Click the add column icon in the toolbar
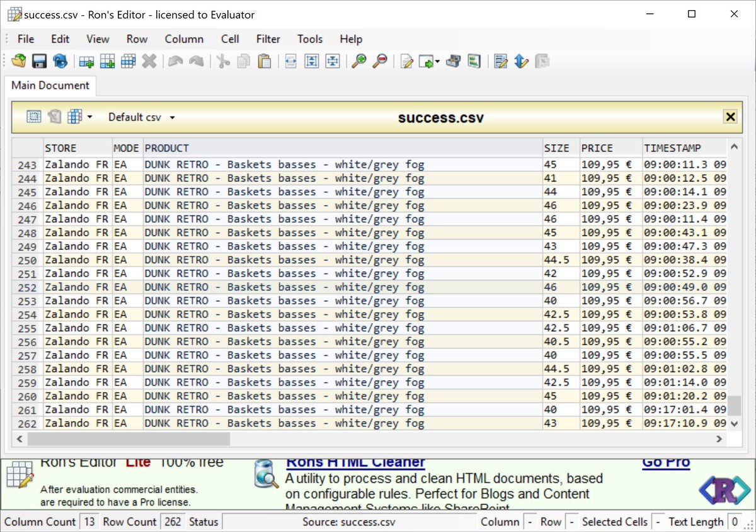 108,61
